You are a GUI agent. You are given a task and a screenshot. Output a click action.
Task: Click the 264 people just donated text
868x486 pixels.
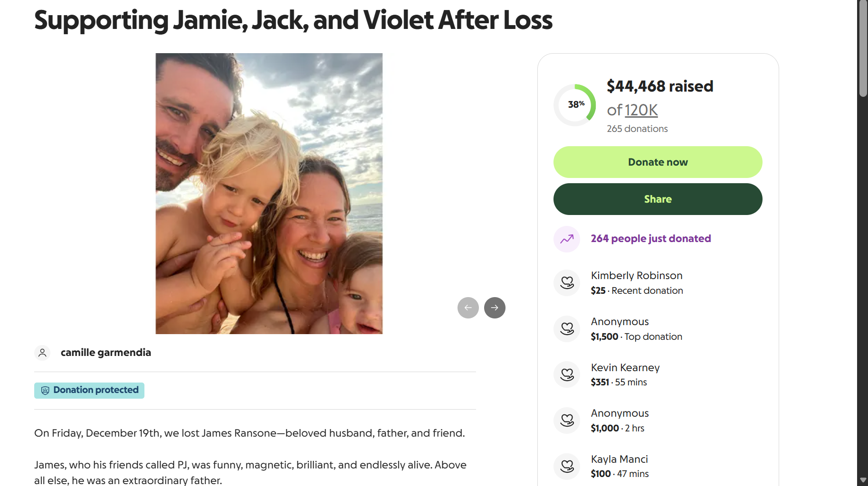coord(650,239)
